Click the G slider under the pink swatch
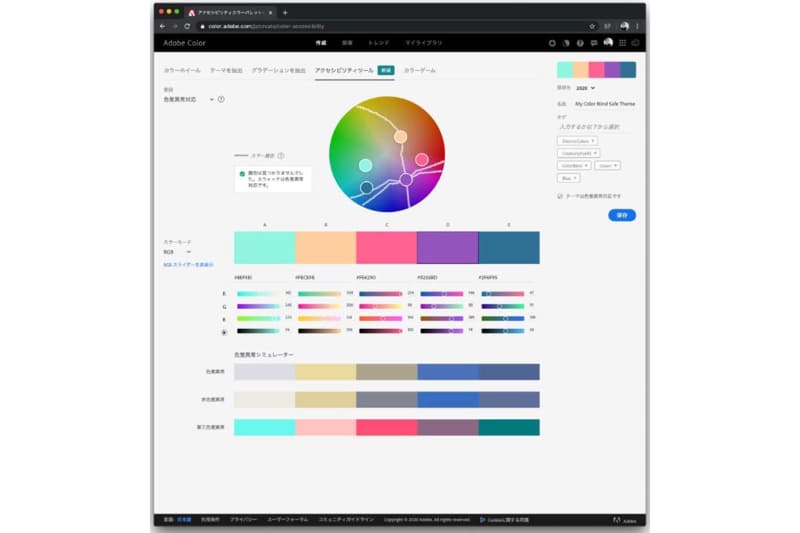Screen dimensions: 800x533 click(380, 307)
